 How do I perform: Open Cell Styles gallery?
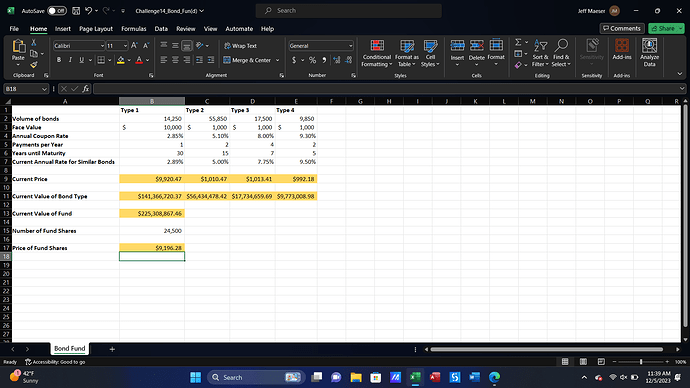click(x=430, y=53)
